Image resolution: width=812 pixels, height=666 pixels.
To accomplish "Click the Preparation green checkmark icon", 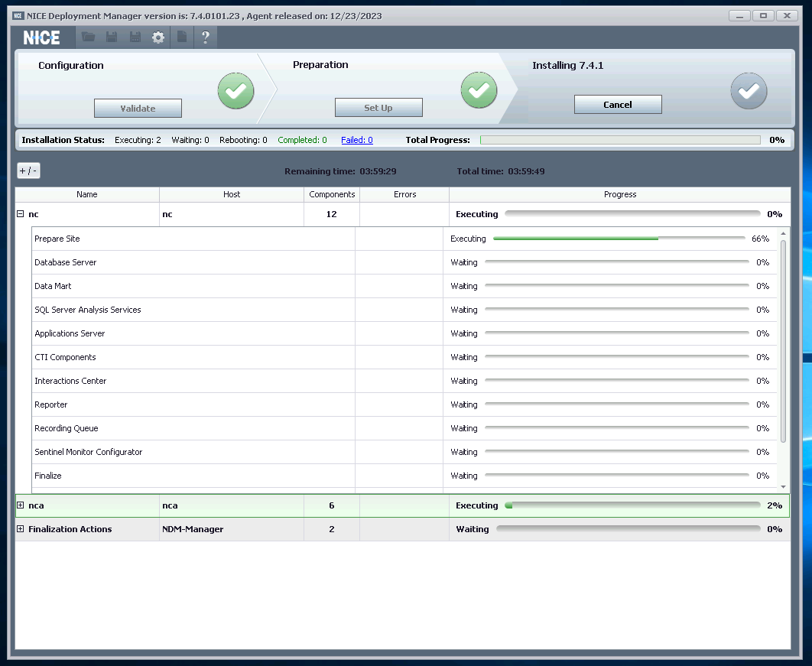I will (x=479, y=90).
